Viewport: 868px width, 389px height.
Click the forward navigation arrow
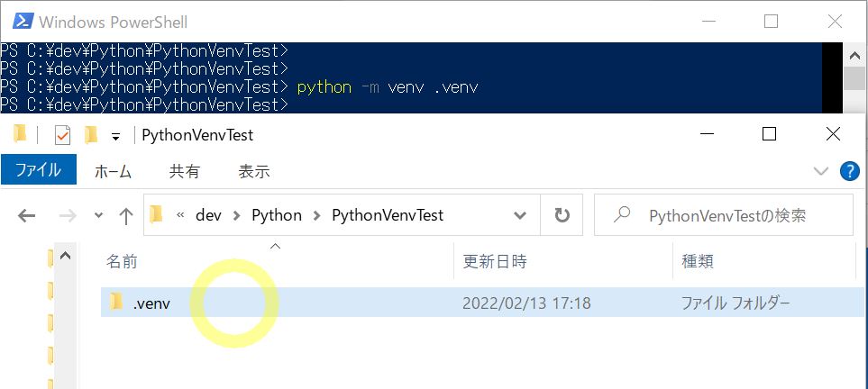coord(68,215)
